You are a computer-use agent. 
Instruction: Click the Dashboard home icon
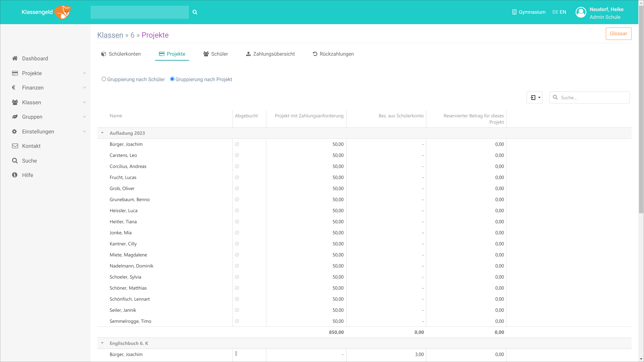pyautogui.click(x=15, y=58)
